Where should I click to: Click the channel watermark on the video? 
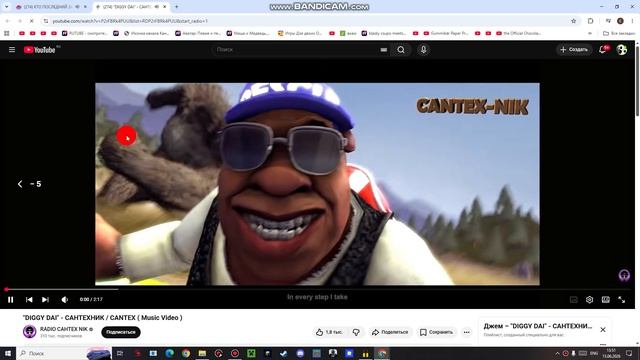[624, 276]
